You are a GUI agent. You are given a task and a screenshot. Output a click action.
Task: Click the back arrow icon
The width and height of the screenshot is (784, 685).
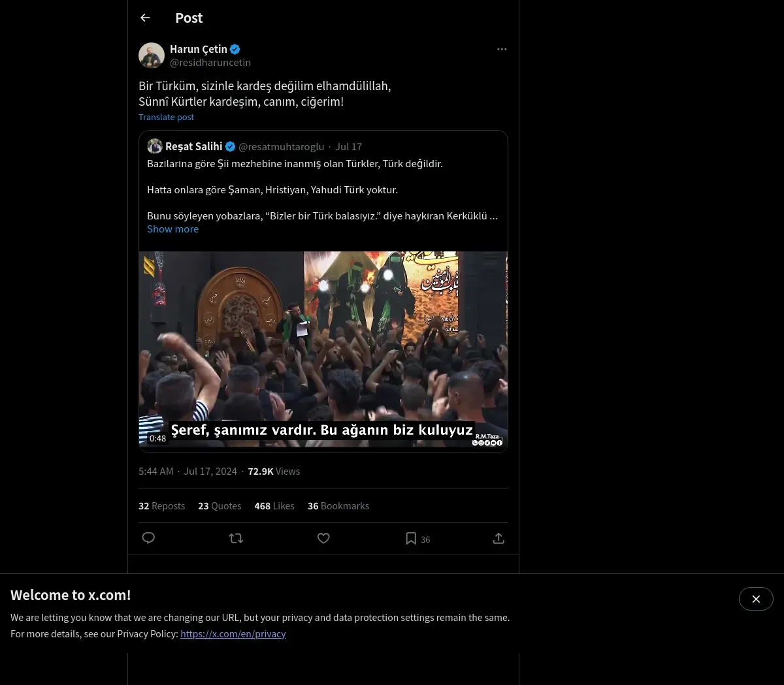145,18
